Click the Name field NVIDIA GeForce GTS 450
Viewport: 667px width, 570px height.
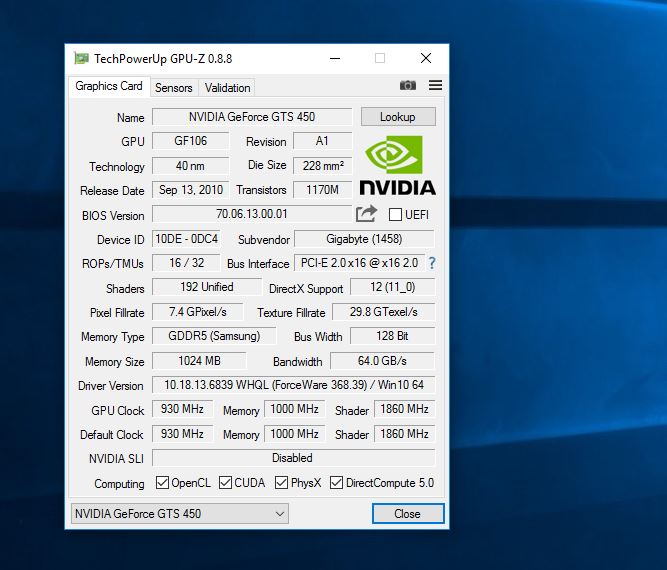click(x=252, y=117)
